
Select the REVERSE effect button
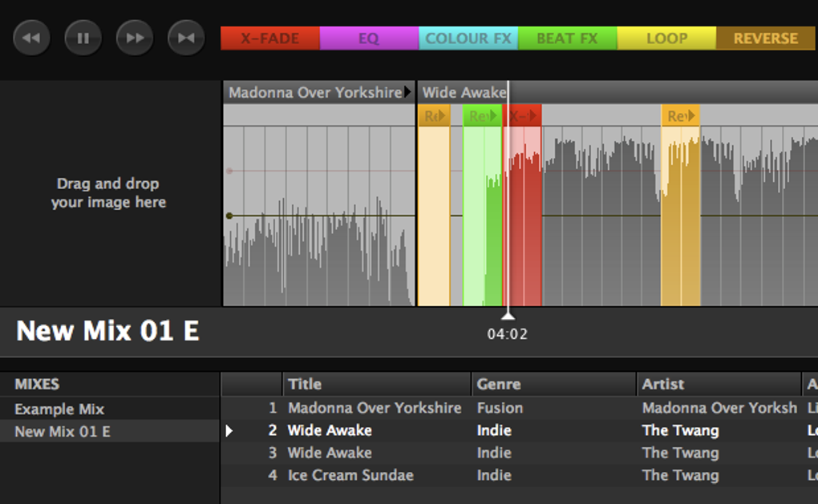coord(765,38)
